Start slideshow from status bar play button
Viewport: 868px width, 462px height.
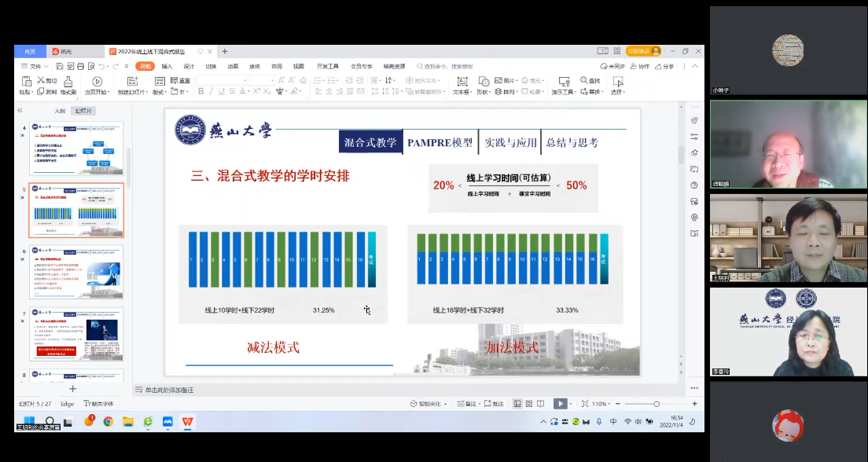pos(559,404)
